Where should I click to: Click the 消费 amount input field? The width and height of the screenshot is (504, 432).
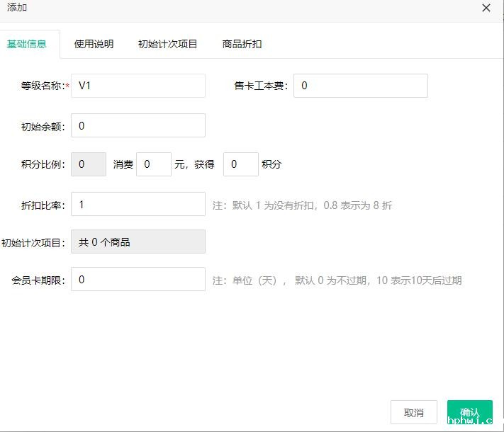pyautogui.click(x=154, y=164)
